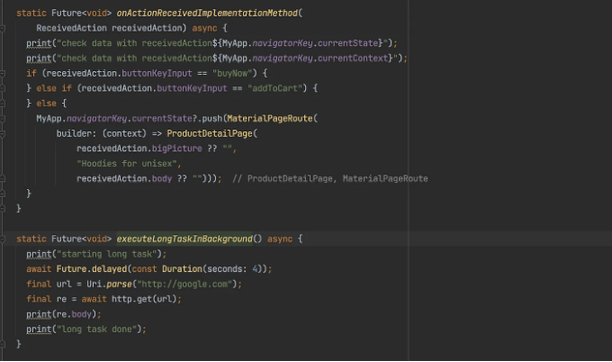Click the MaterialPageRoute constructor in push call

(270, 118)
